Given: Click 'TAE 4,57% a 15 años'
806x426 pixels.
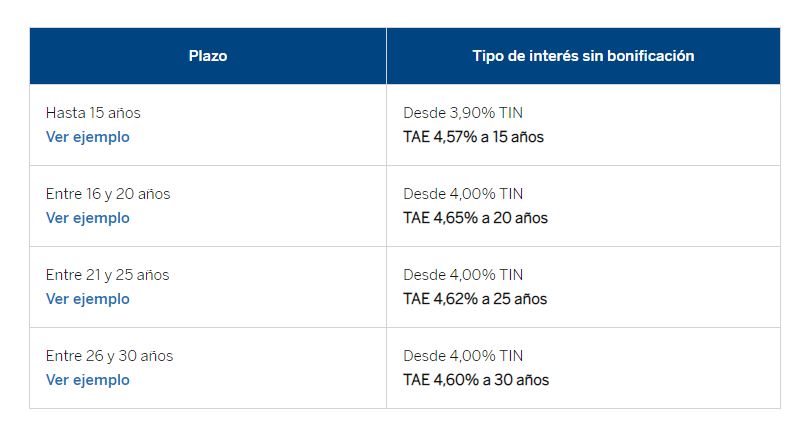Looking at the screenshot, I should click(x=473, y=137).
